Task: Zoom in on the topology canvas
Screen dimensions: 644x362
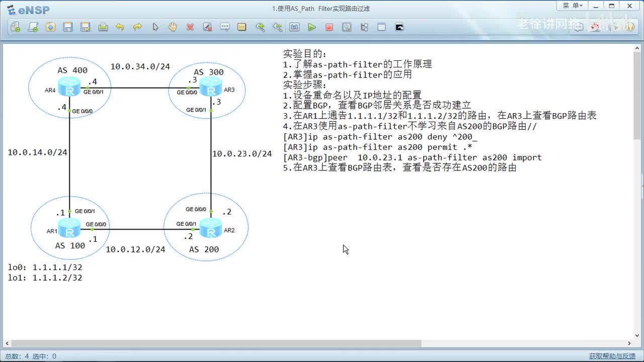Action: [260, 27]
